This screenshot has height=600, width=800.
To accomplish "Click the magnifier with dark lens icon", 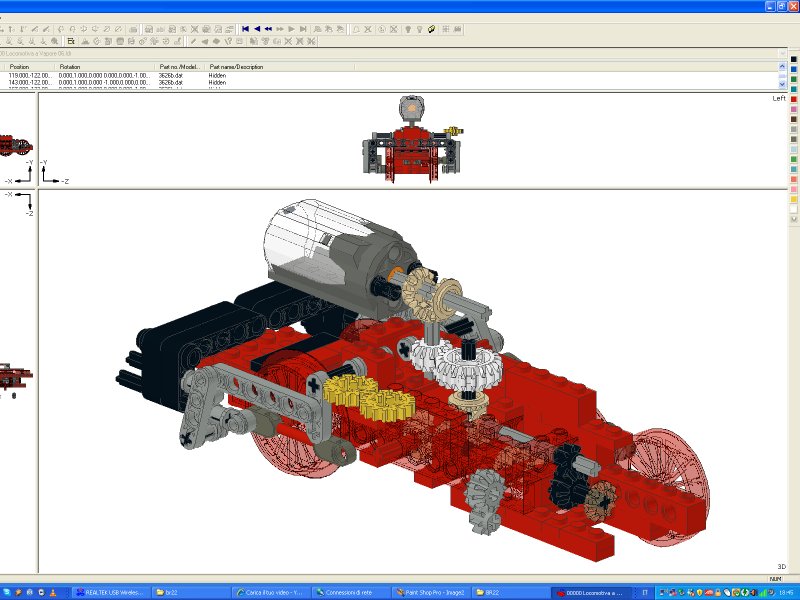I will tap(55, 41).
